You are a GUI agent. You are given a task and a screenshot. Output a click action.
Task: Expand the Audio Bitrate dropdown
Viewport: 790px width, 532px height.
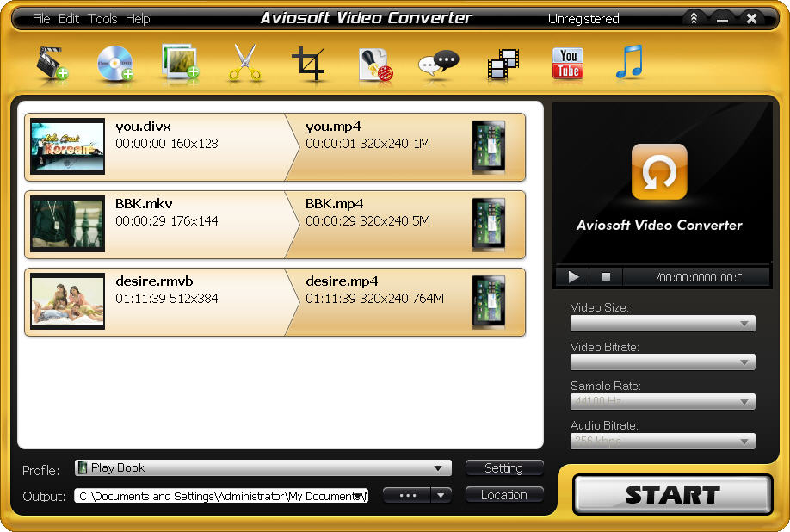[663, 442]
